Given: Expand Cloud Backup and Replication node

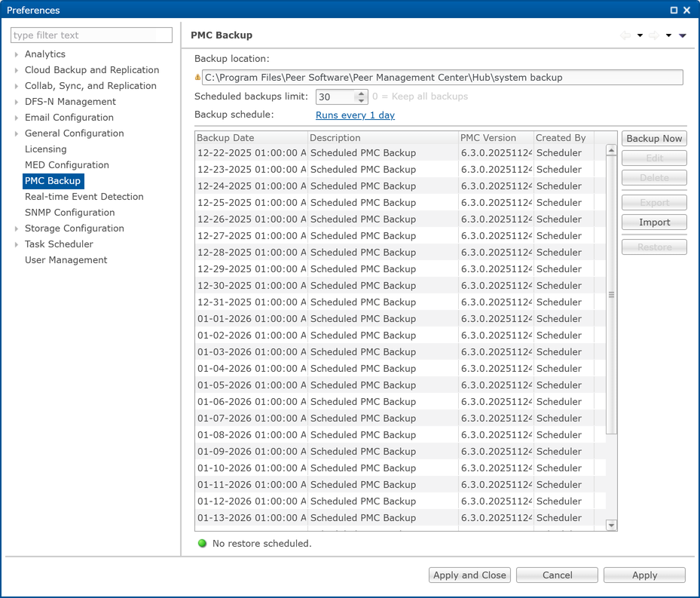Looking at the screenshot, I should click(x=16, y=70).
